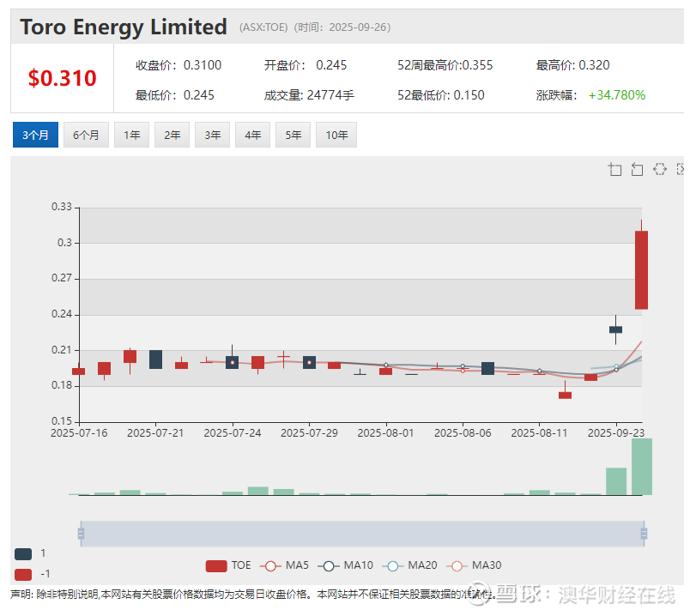Viewport: 696px width, 616px height.
Task: Click the 2025-09-23 x-axis date label
Action: pos(615,432)
